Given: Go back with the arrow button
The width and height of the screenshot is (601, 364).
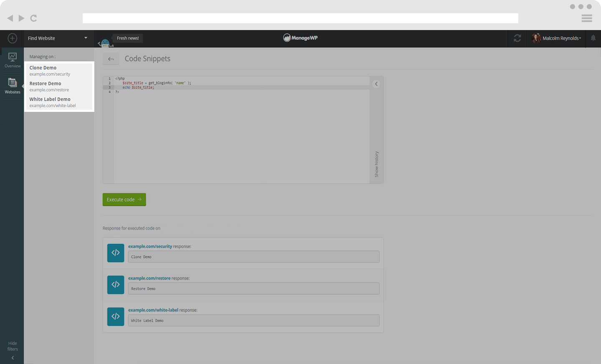Looking at the screenshot, I should [x=111, y=59].
